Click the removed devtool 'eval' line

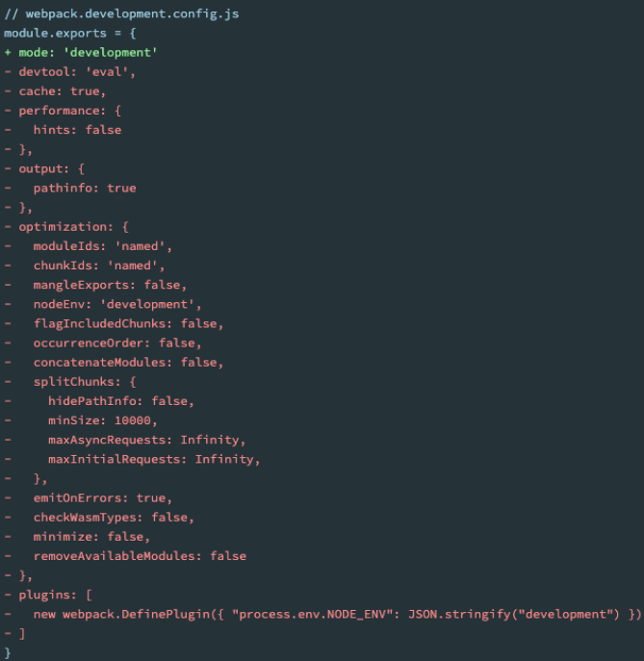pyautogui.click(x=77, y=71)
